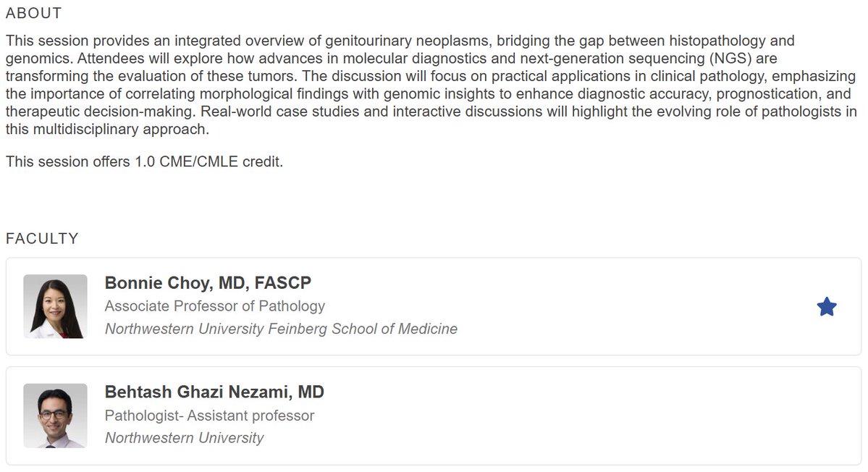
Task: Select the Associate Professor of Pathology title
Action: [214, 306]
